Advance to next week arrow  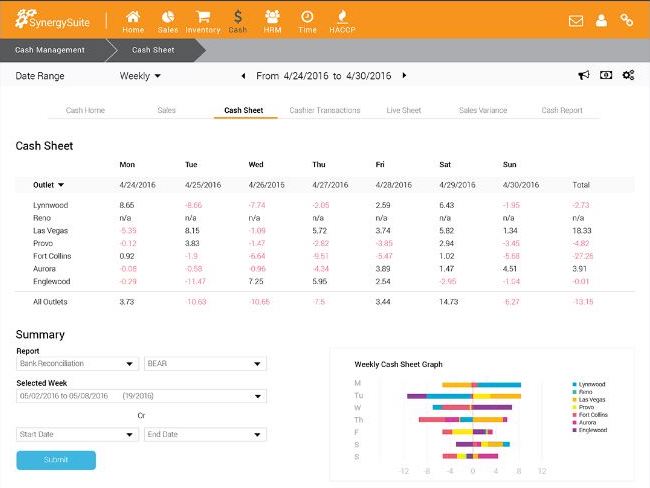pyautogui.click(x=404, y=75)
